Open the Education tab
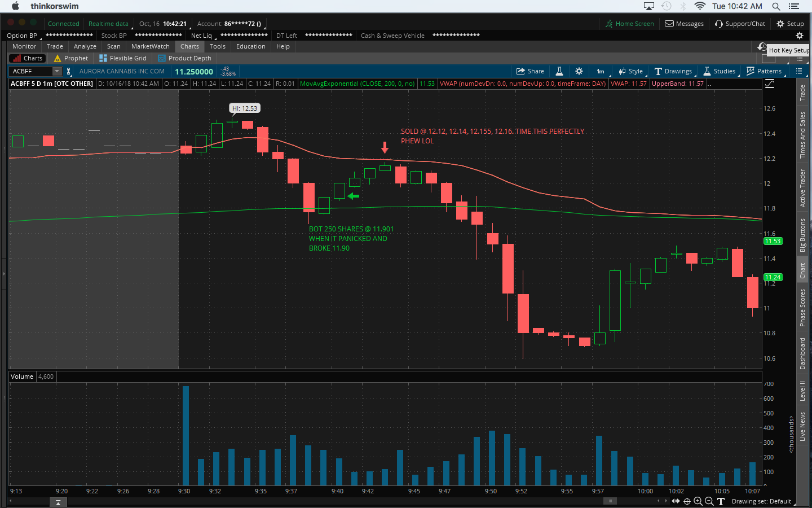812x508 pixels. pyautogui.click(x=251, y=46)
